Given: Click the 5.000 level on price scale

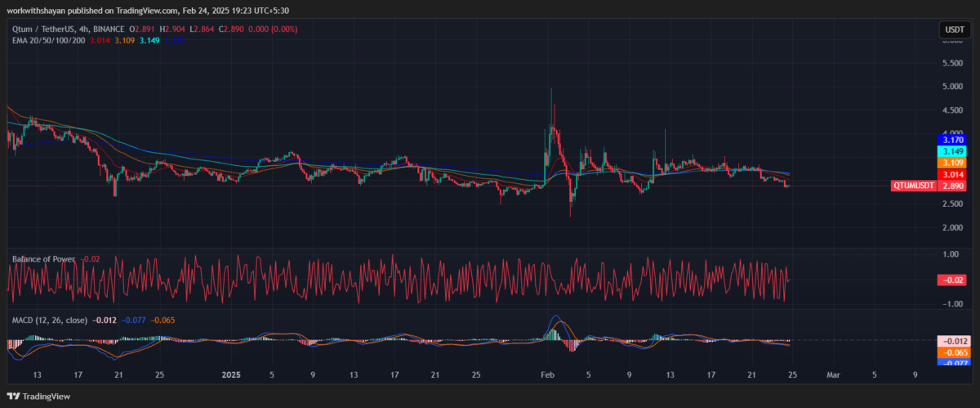Looking at the screenshot, I should (951, 86).
